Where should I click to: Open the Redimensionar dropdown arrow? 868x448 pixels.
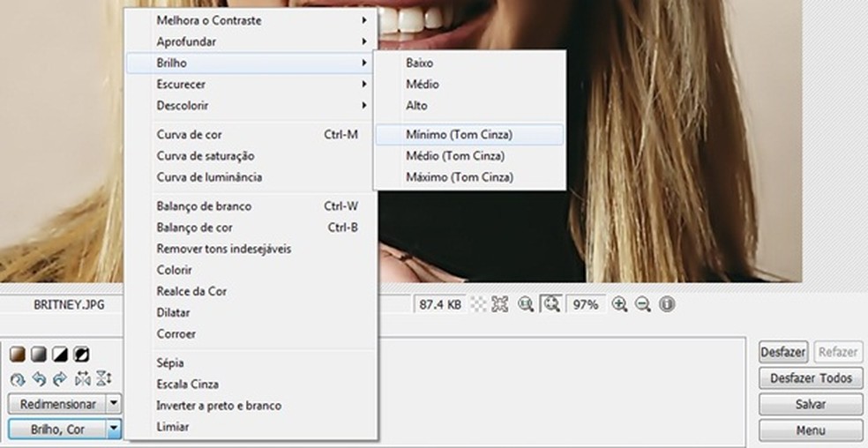113,404
